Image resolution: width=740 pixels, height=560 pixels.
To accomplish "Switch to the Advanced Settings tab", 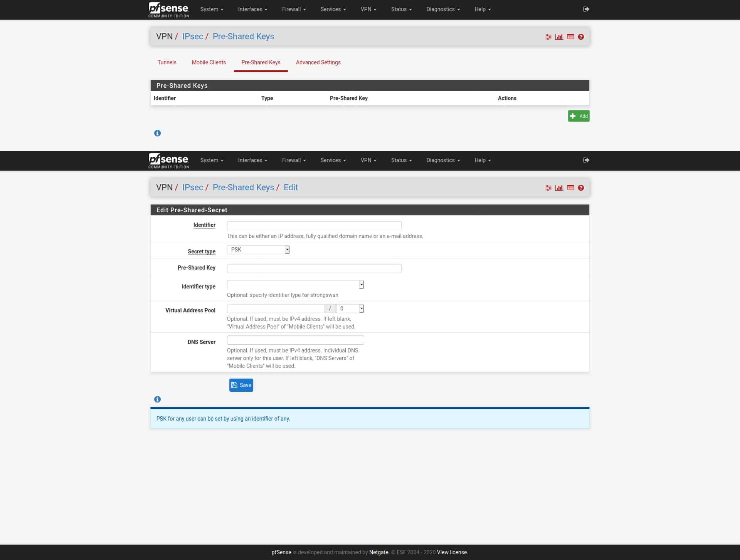I will [x=318, y=62].
